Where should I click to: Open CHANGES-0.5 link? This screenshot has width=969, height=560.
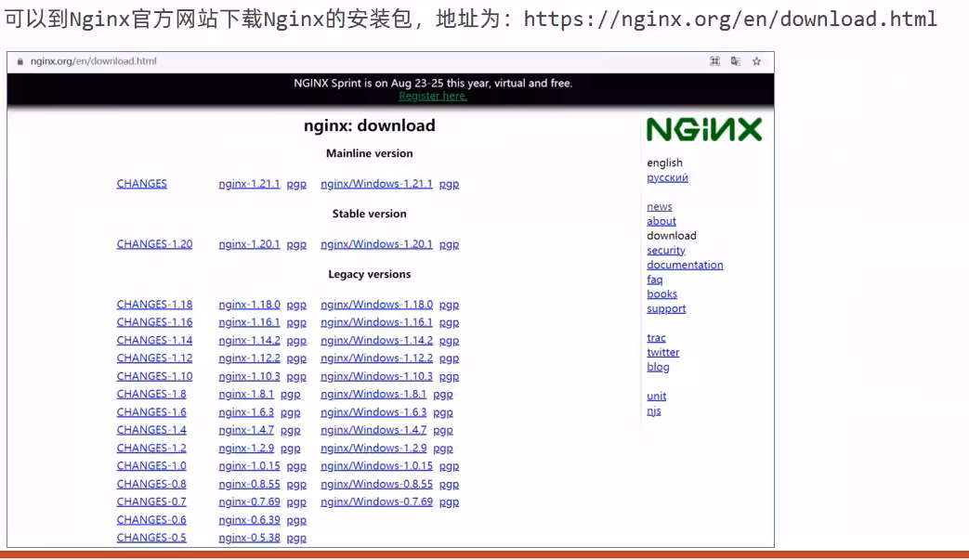coord(151,537)
